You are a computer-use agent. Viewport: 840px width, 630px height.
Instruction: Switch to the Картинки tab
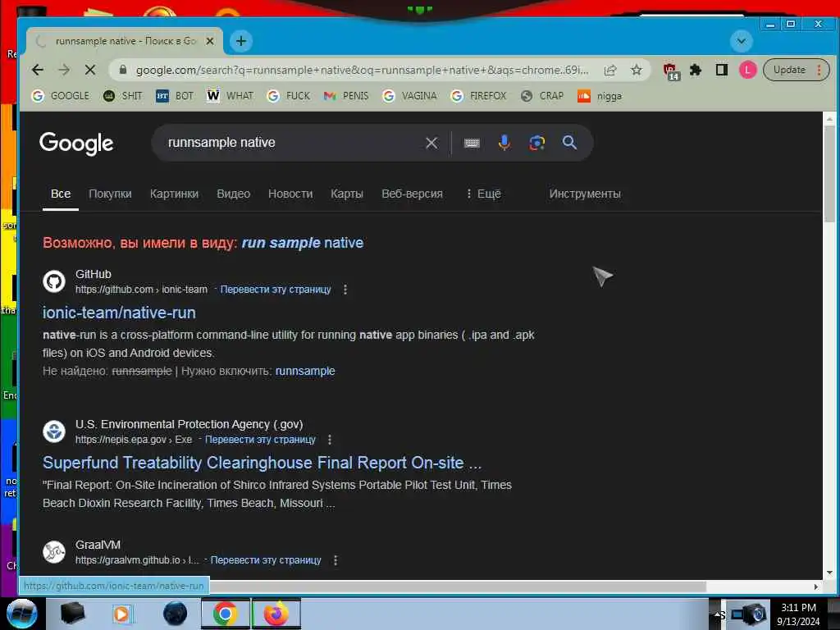click(174, 194)
